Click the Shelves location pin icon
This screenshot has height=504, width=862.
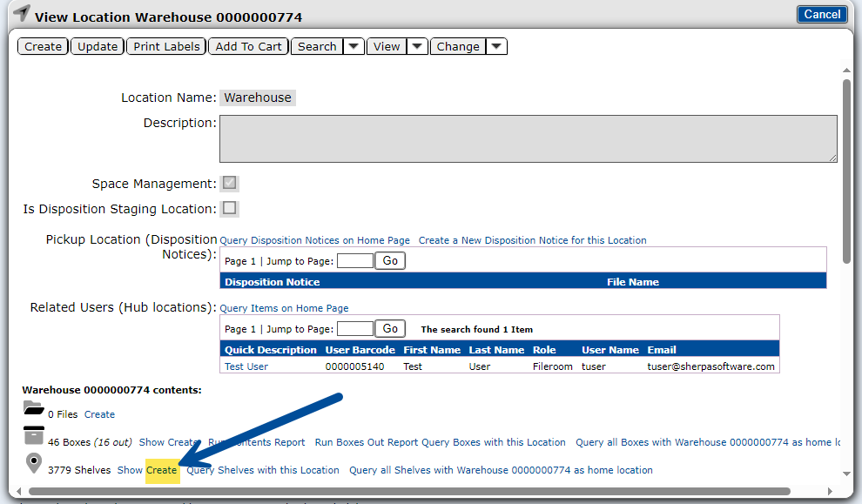(34, 463)
